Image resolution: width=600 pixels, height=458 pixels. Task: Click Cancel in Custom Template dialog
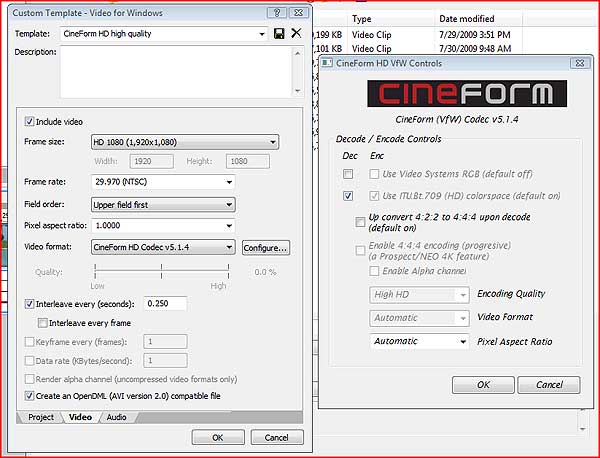point(277,437)
